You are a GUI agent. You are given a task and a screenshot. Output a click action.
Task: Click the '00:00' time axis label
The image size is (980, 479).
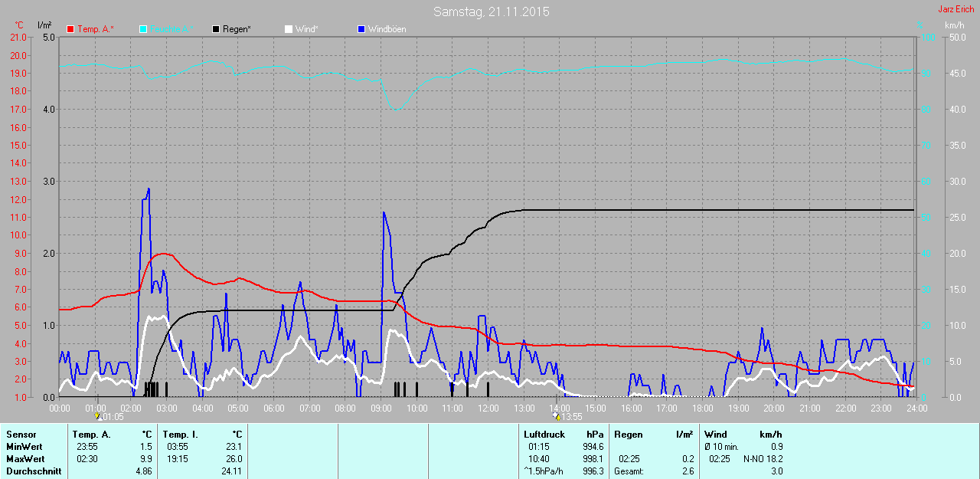(x=60, y=408)
